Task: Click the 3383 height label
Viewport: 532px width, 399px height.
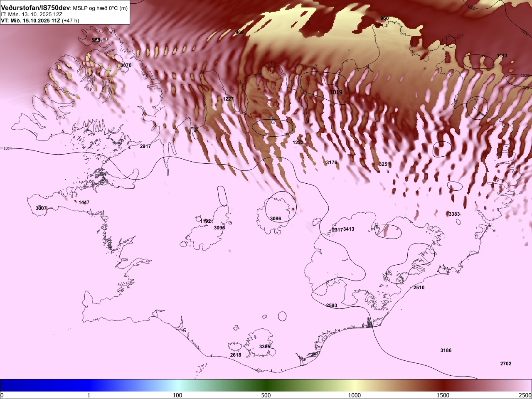Action: tap(454, 214)
